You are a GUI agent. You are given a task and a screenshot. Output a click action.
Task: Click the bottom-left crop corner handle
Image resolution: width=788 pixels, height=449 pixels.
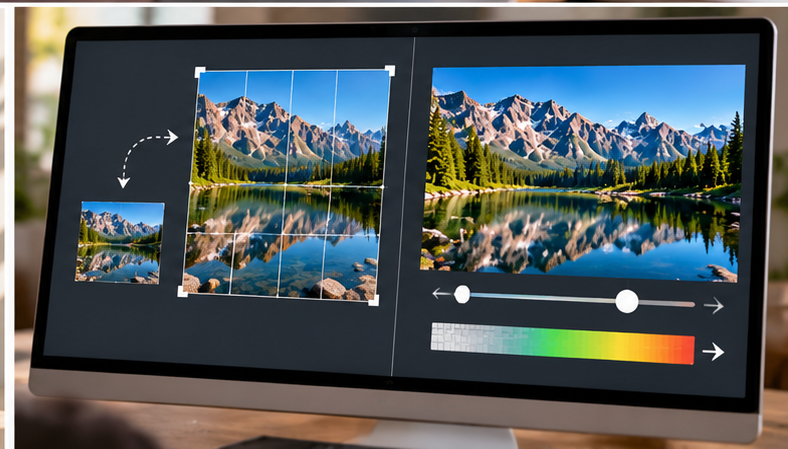[183, 292]
